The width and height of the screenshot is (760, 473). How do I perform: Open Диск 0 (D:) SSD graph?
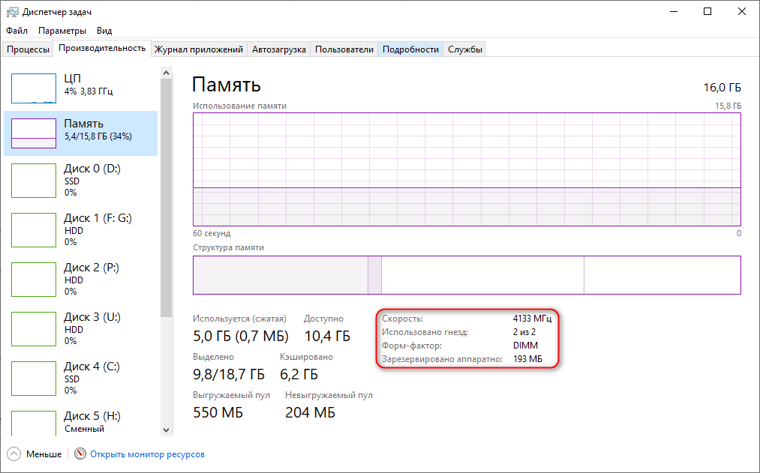33,180
